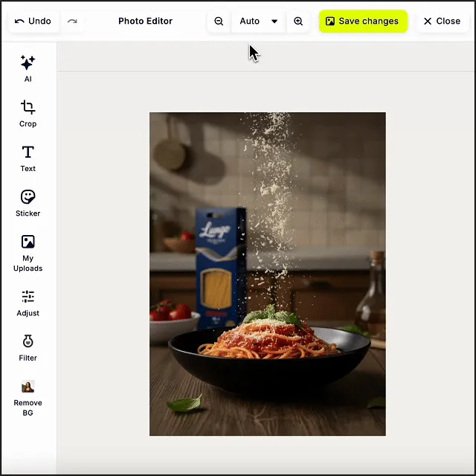Open the Sticker panel
This screenshot has height=476, width=476.
click(x=28, y=202)
